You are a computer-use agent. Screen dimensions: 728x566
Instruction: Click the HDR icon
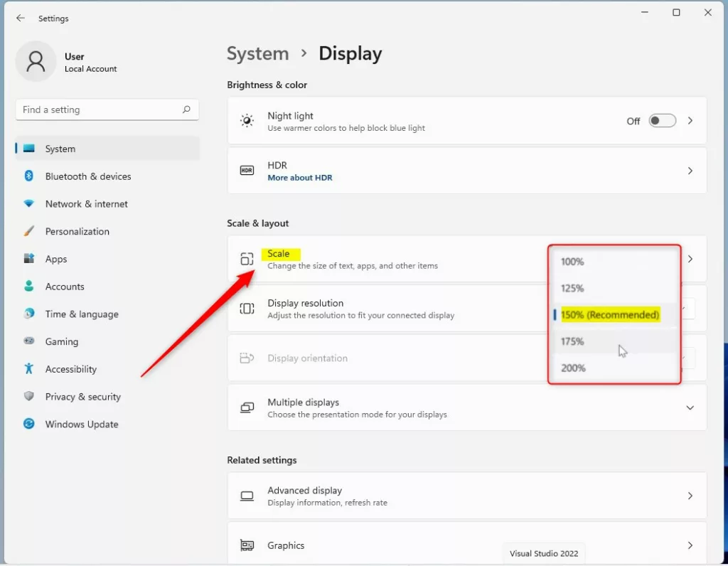pos(247,171)
